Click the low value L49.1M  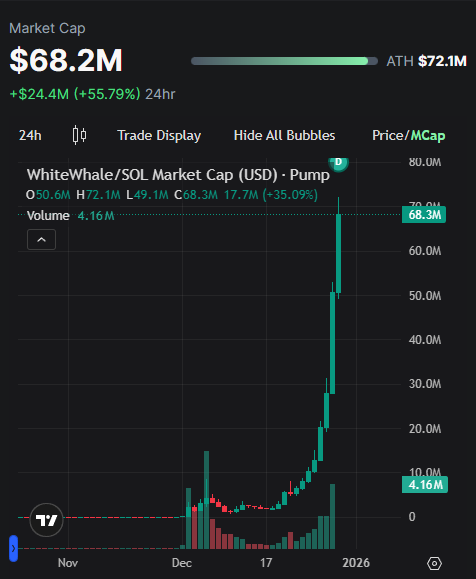pyautogui.click(x=147, y=195)
